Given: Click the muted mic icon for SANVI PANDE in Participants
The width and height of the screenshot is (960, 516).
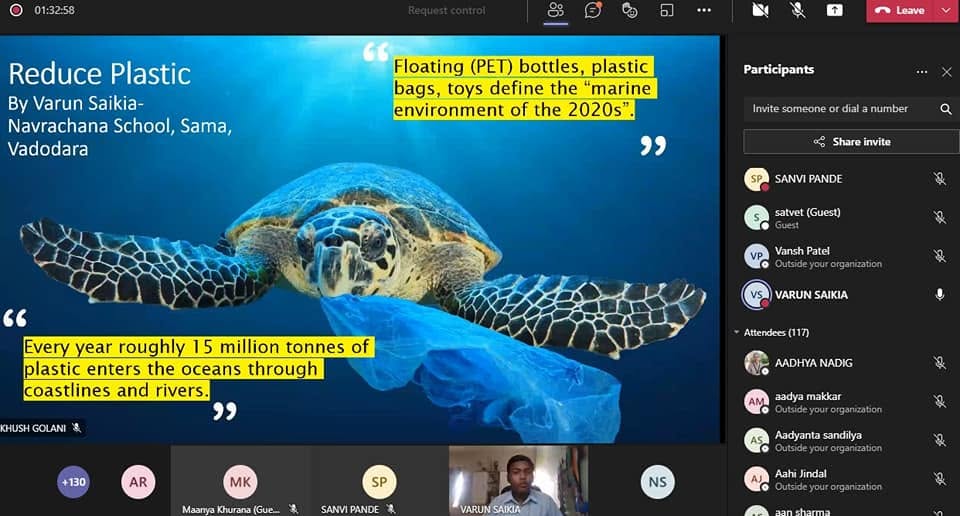Looking at the screenshot, I should coord(940,179).
